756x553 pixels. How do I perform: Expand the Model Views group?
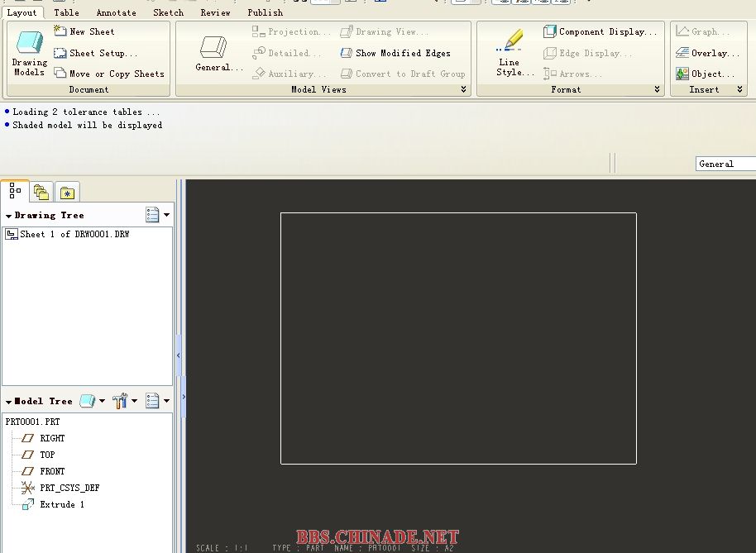pos(463,89)
